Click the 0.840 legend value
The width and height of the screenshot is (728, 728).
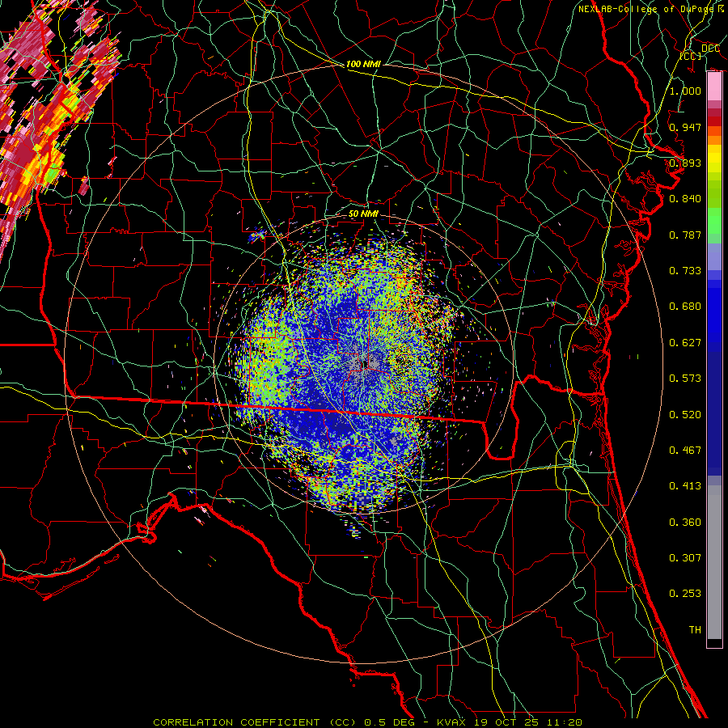point(685,199)
